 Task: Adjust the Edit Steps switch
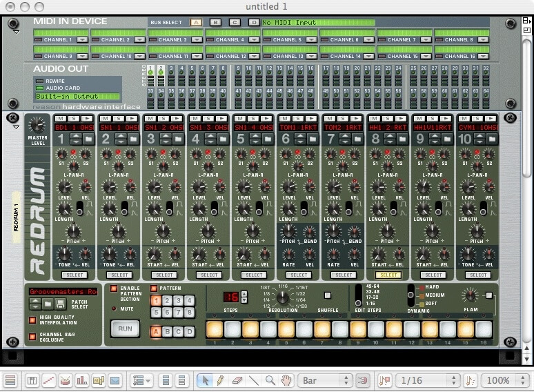(358, 295)
